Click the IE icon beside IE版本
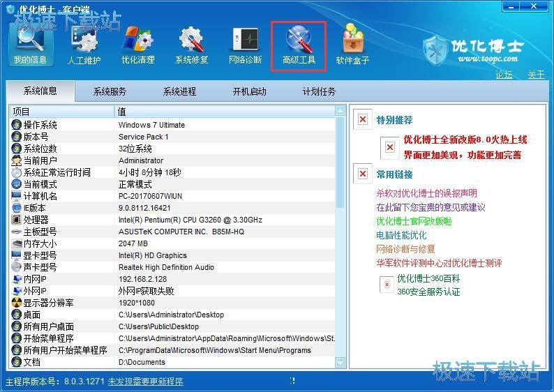The height and width of the screenshot is (392, 554). pyautogui.click(x=16, y=208)
